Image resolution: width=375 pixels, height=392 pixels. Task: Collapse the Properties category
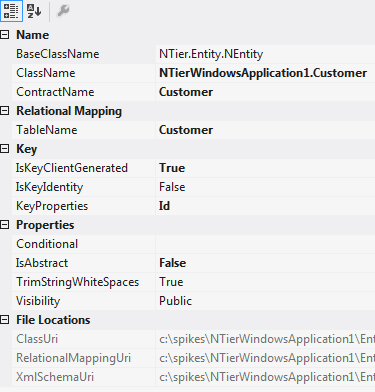click(5, 225)
